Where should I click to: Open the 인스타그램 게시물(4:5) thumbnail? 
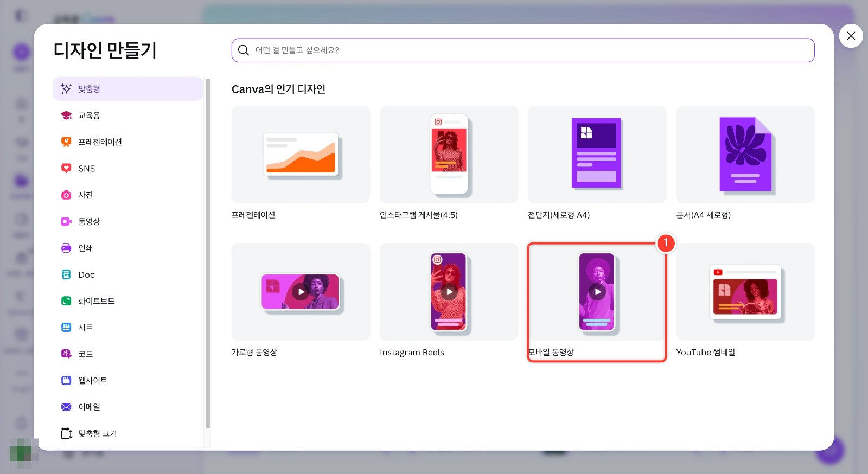coord(449,155)
